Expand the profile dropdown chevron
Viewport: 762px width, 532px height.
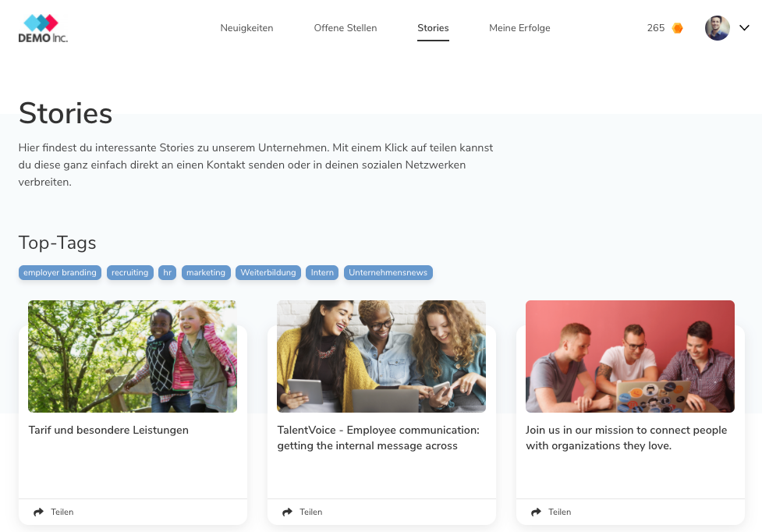[744, 28]
